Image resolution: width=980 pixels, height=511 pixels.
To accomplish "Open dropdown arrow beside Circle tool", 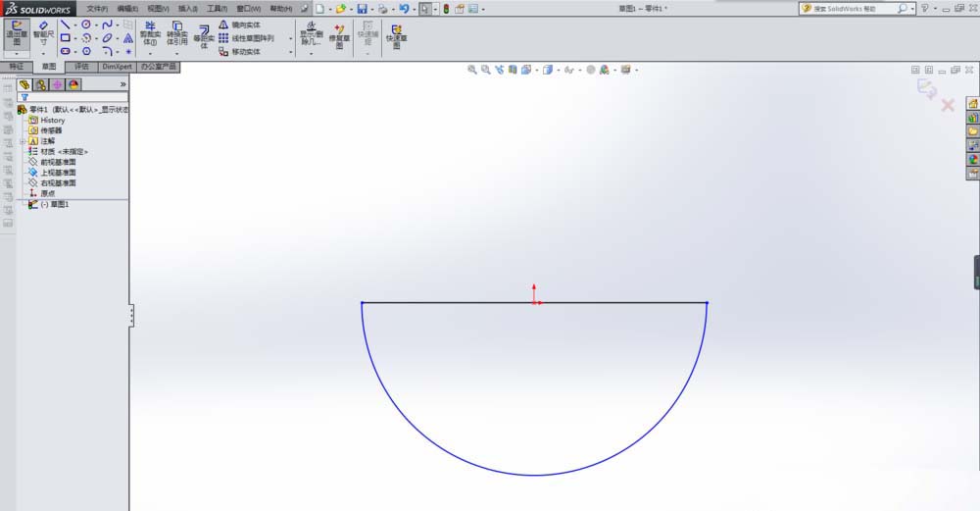I will (x=97, y=26).
